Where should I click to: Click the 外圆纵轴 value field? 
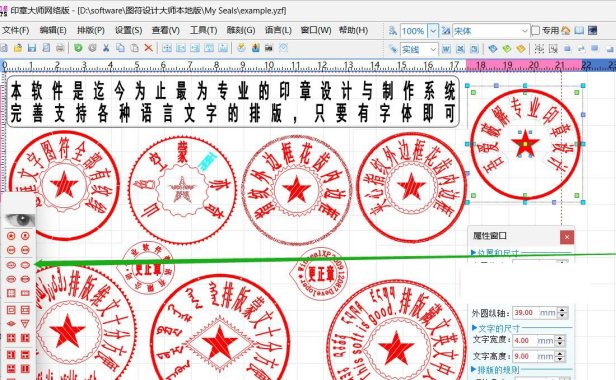[x=525, y=313]
